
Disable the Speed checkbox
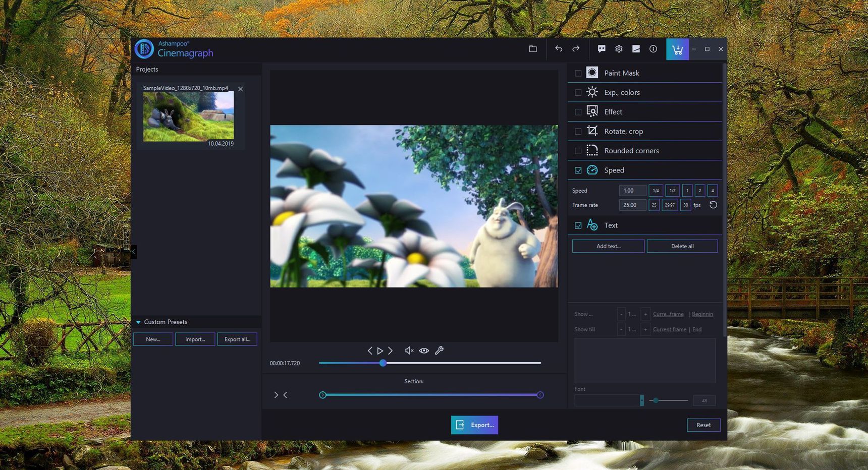(578, 170)
